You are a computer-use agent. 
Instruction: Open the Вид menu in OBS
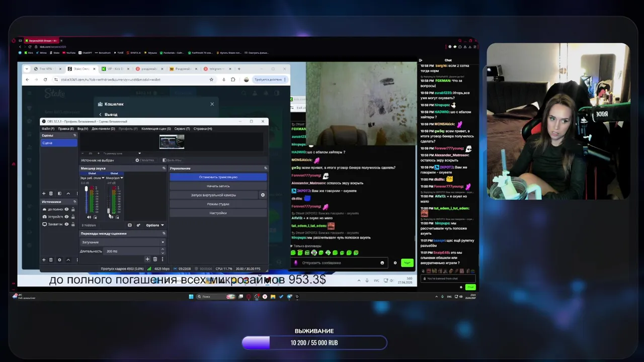83,129
